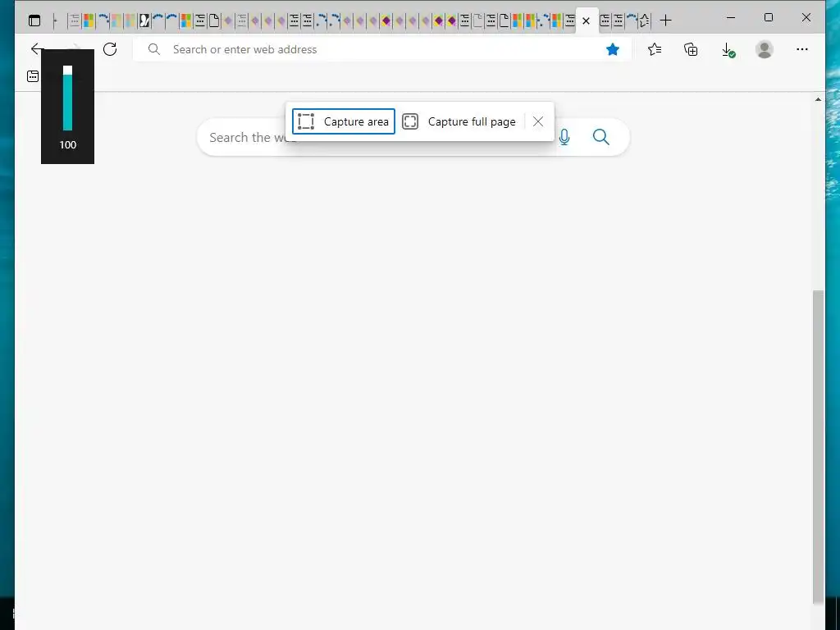Open the Collections icon
The width and height of the screenshot is (840, 630).
coord(691,49)
